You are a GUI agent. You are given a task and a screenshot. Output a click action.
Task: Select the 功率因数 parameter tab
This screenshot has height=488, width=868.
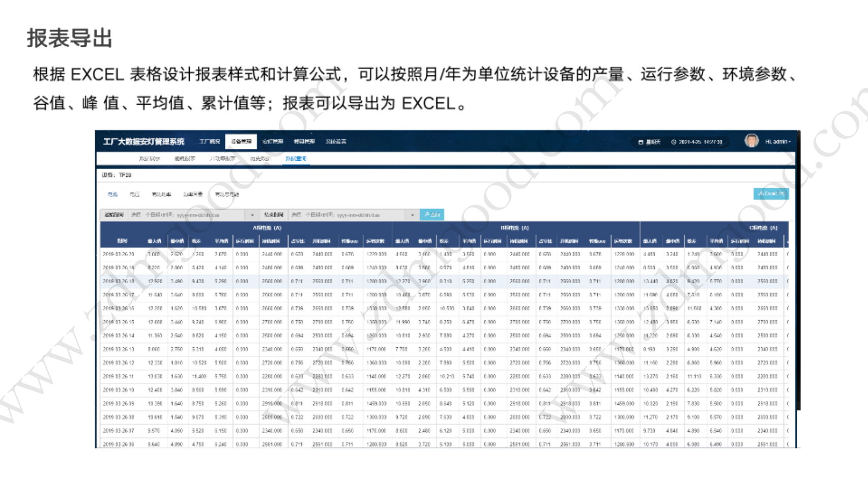pos(193,194)
